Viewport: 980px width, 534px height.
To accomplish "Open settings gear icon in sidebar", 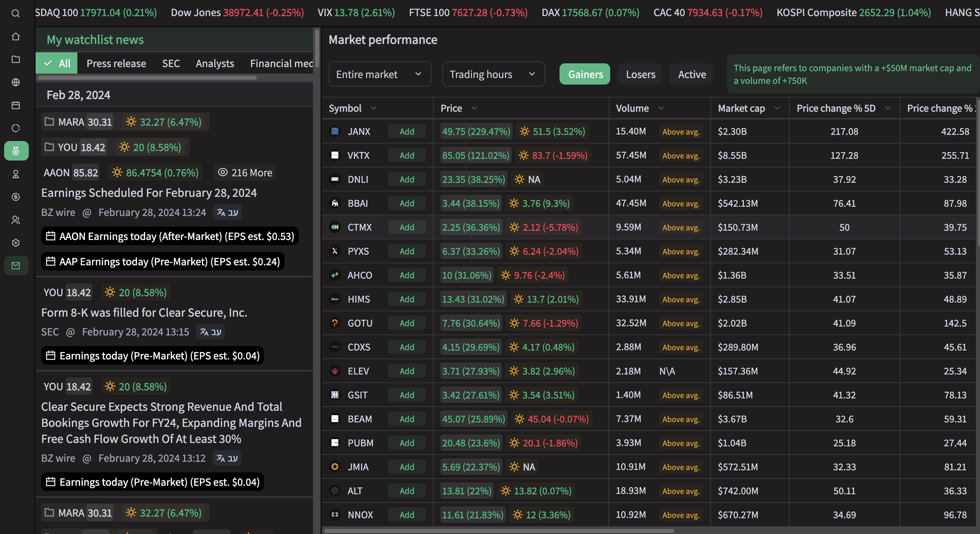I will pyautogui.click(x=16, y=243).
